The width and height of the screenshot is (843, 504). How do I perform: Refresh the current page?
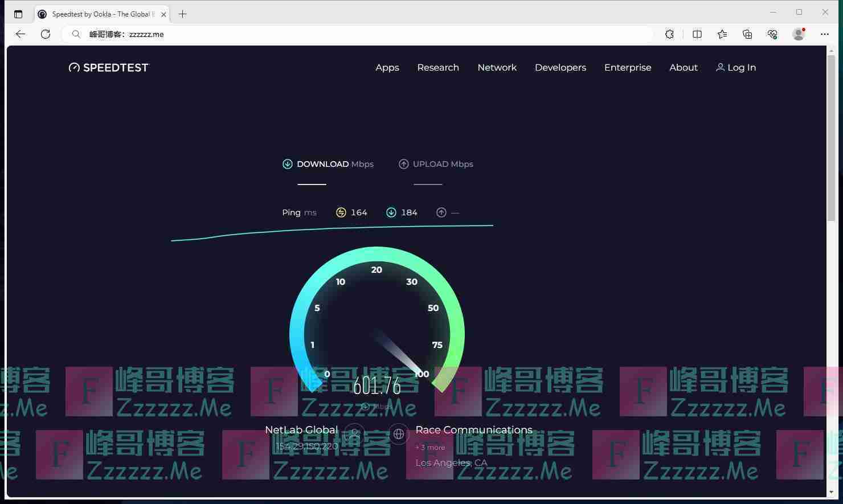pos(46,34)
